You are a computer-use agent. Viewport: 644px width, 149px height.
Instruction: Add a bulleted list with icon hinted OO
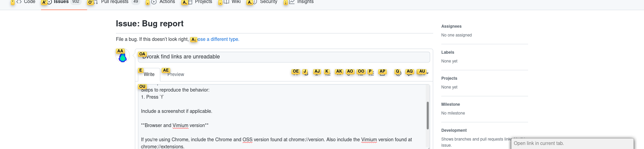(x=361, y=74)
